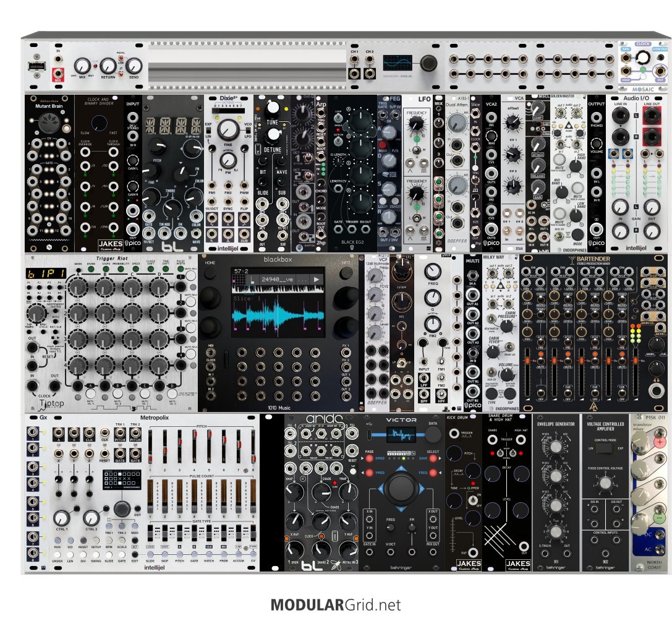
Task: Click the MSK 011 green minus button
Action: [x=659, y=518]
